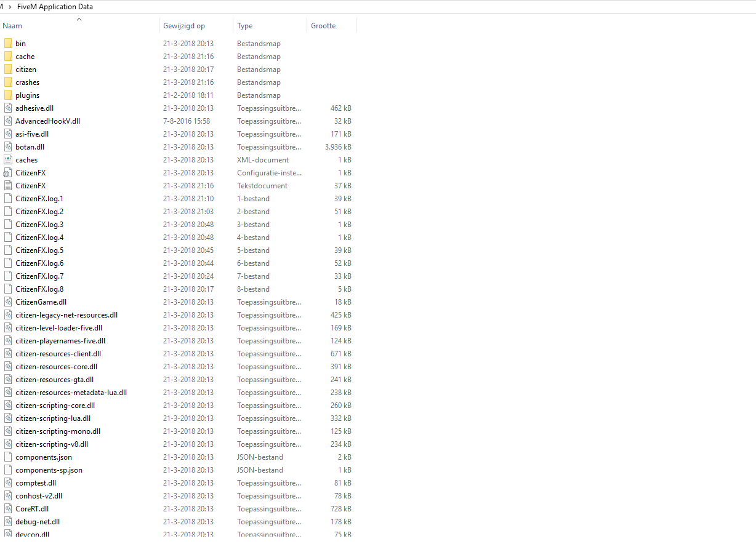
Task: Select components-sp.json file name
Action: (49, 470)
